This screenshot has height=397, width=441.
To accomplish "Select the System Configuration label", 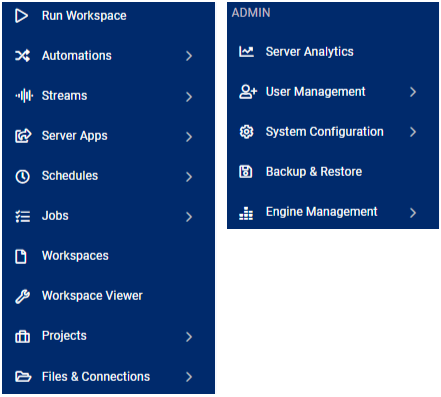I will 325,132.
